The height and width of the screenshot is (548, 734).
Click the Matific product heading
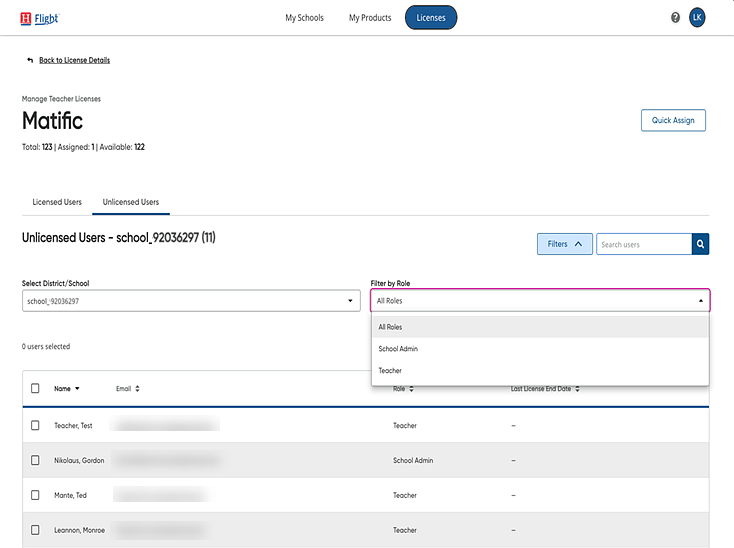[52, 121]
